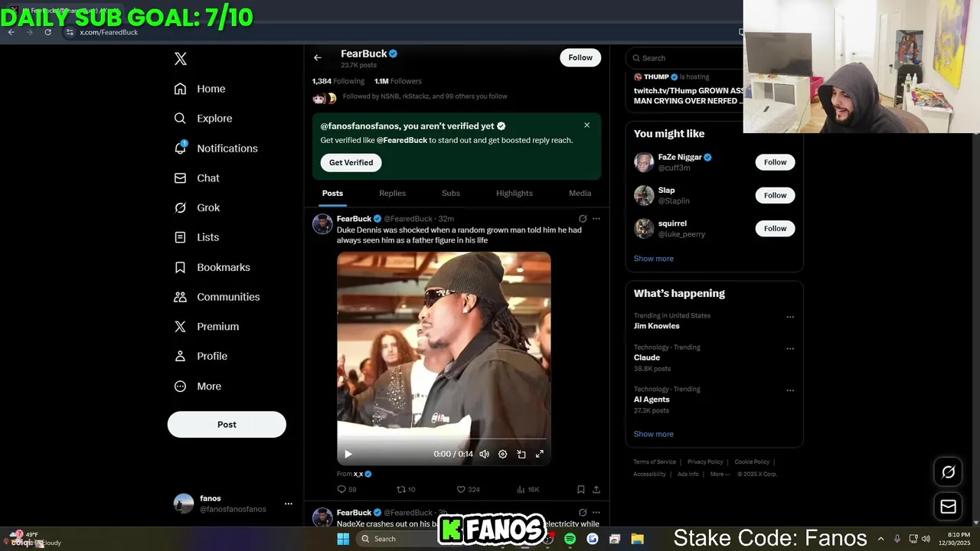Open Communities in the sidebar

coord(217,297)
